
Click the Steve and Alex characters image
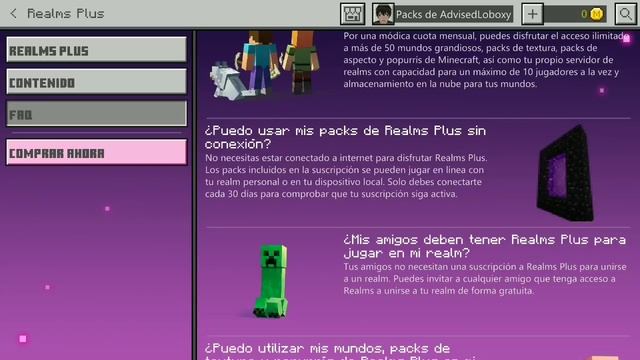pyautogui.click(x=266, y=65)
